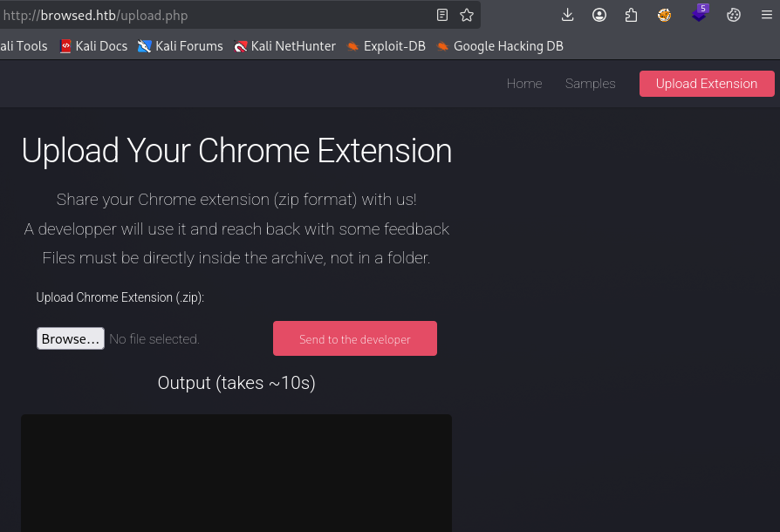Viewport: 780px width, 532px height.
Task: Open the browser extensions puzzle-piece menu
Action: pyautogui.click(x=631, y=15)
